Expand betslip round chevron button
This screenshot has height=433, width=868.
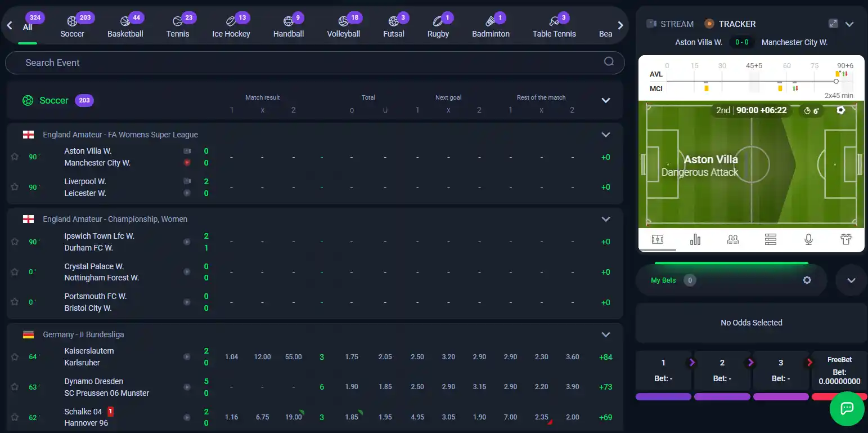point(851,280)
